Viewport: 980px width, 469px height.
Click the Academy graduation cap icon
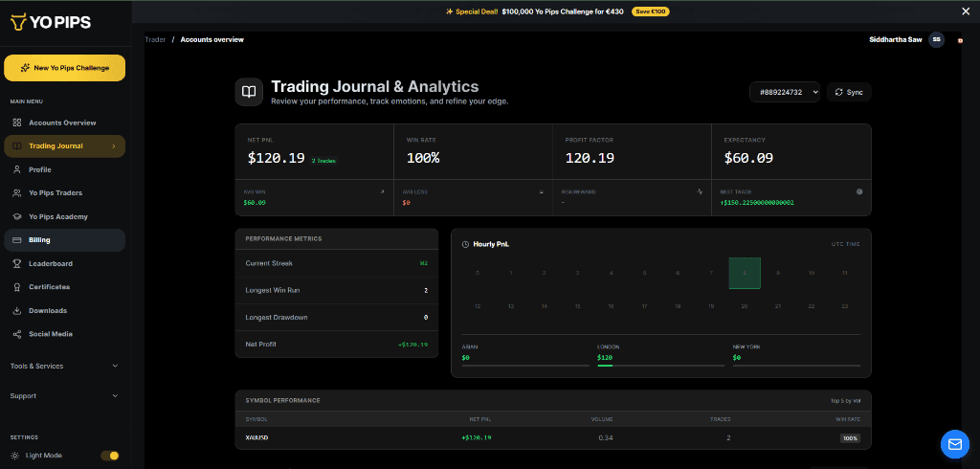click(x=17, y=216)
